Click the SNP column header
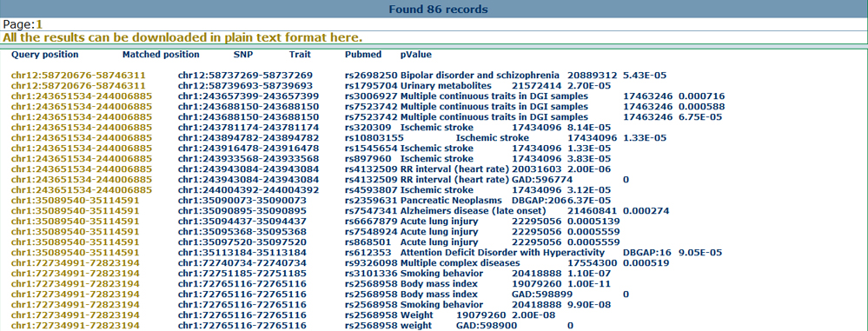 (x=243, y=55)
